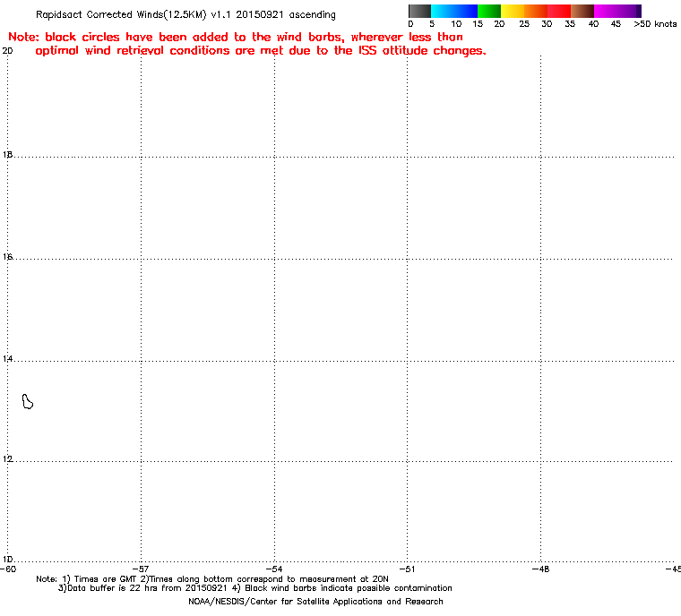Click the 'Rapidscat Corrected Winds(12.5KM)' title text
681x616 pixels.
[x=121, y=14]
